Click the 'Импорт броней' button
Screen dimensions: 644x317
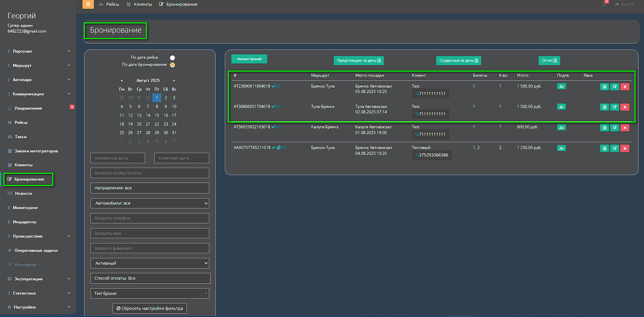point(249,59)
